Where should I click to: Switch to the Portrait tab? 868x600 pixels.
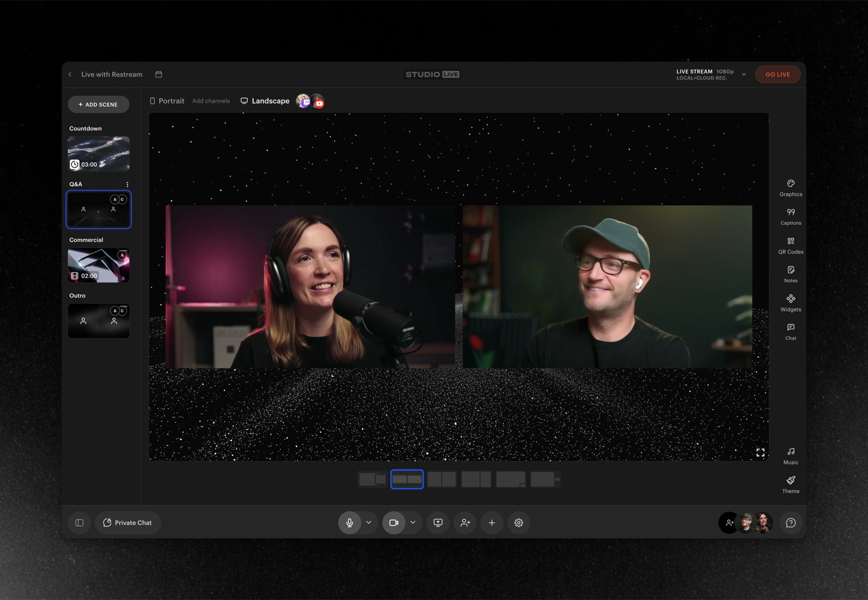point(167,101)
